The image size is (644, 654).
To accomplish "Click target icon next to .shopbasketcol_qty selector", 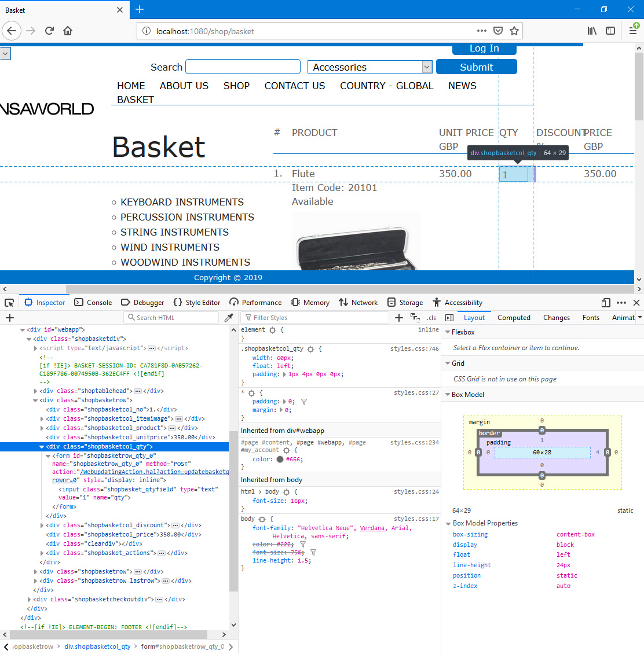I will click(x=310, y=349).
